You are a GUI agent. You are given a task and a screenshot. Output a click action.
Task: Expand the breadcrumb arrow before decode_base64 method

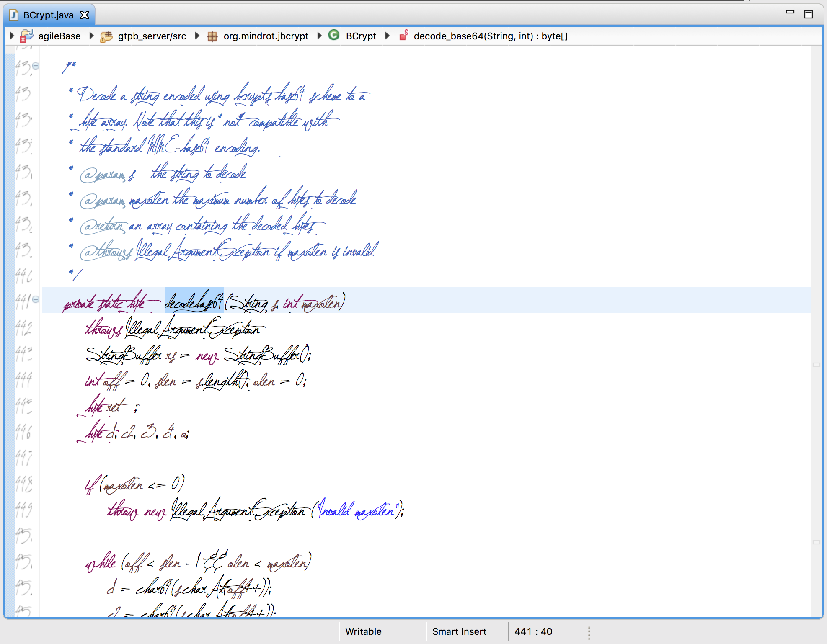(388, 36)
